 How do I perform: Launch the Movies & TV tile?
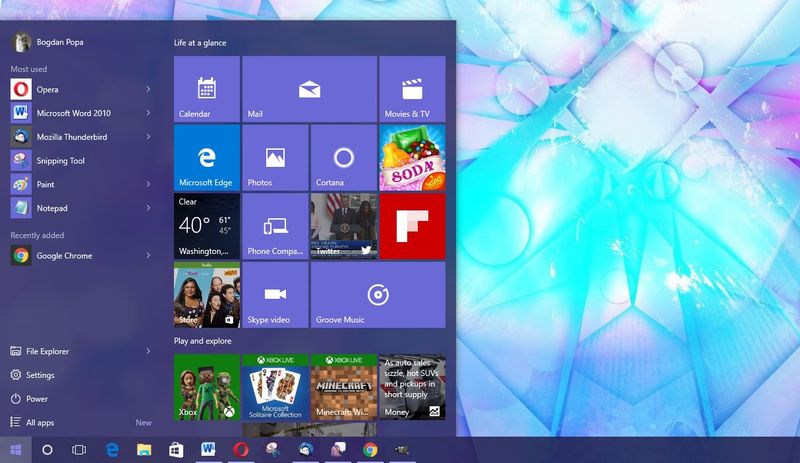[x=412, y=89]
